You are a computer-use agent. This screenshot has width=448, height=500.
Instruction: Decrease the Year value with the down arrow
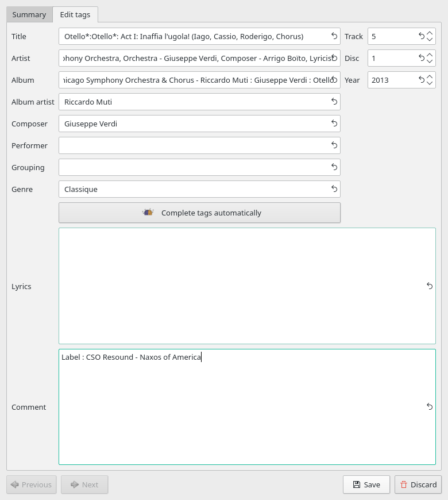click(x=430, y=84)
